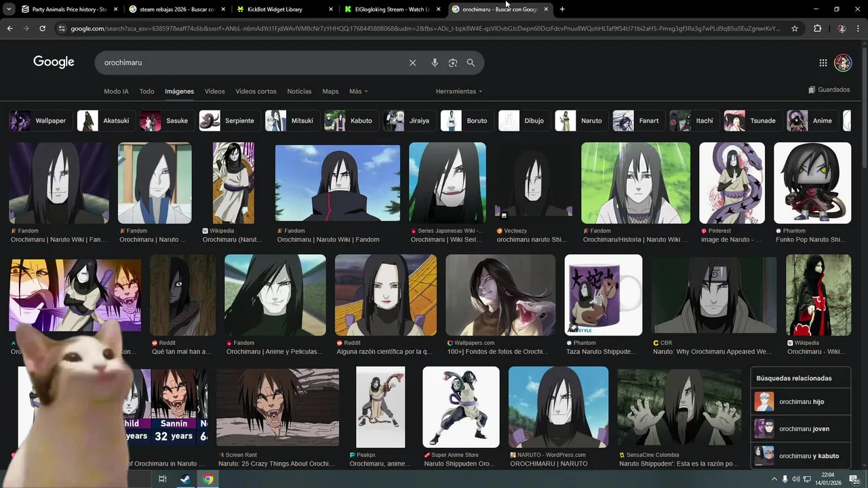
Task: Open the Google account profile avatar
Action: click(x=843, y=62)
